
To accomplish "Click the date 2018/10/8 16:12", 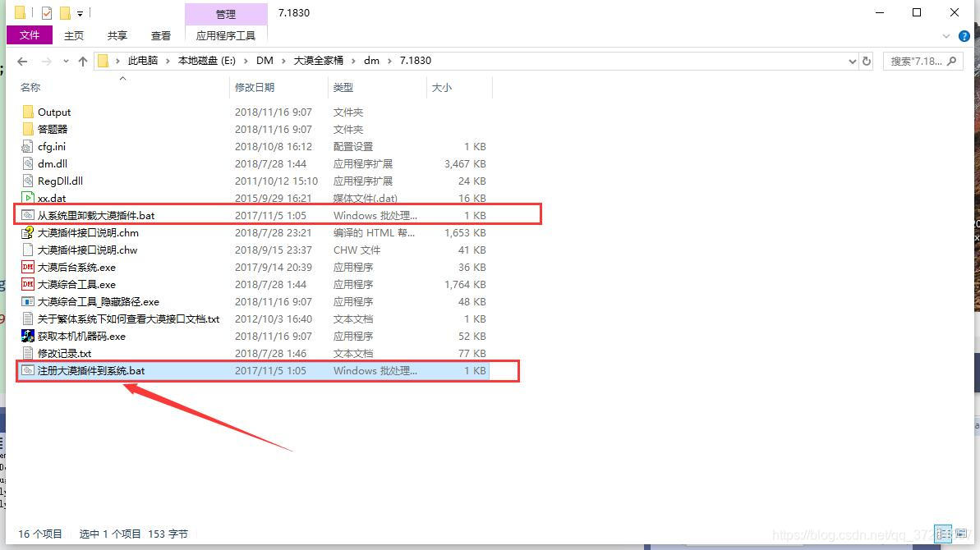I will (273, 147).
